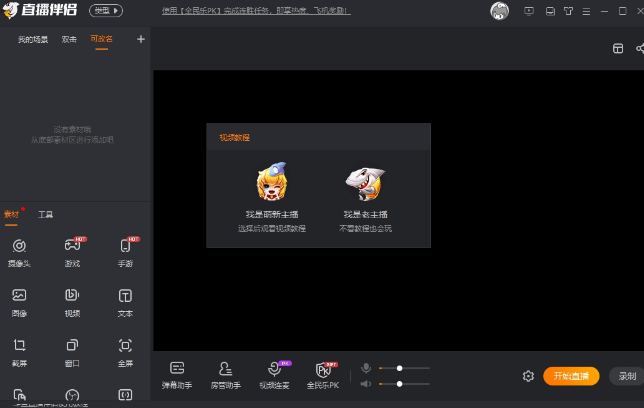Mute the microphone icon
The height and width of the screenshot is (408, 644).
366,368
